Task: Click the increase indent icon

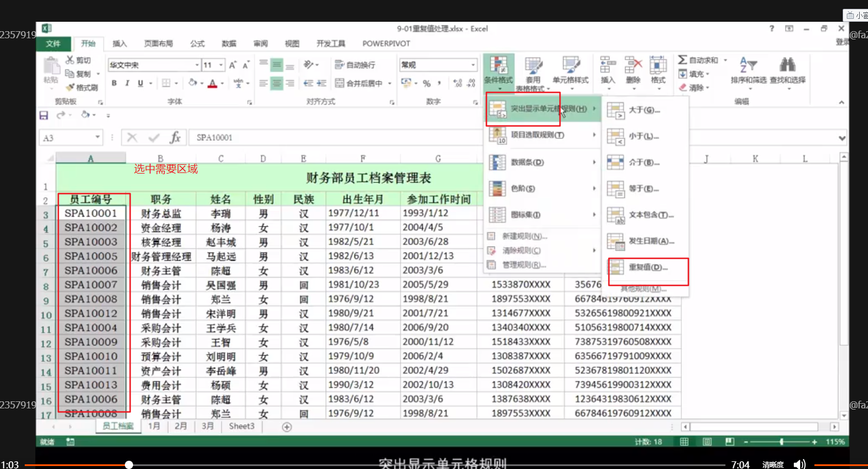Action: coord(322,84)
